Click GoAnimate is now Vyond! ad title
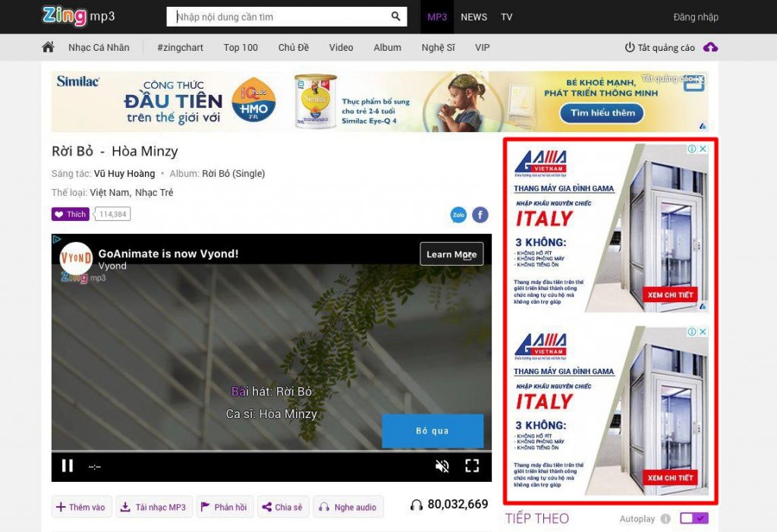 168,253
